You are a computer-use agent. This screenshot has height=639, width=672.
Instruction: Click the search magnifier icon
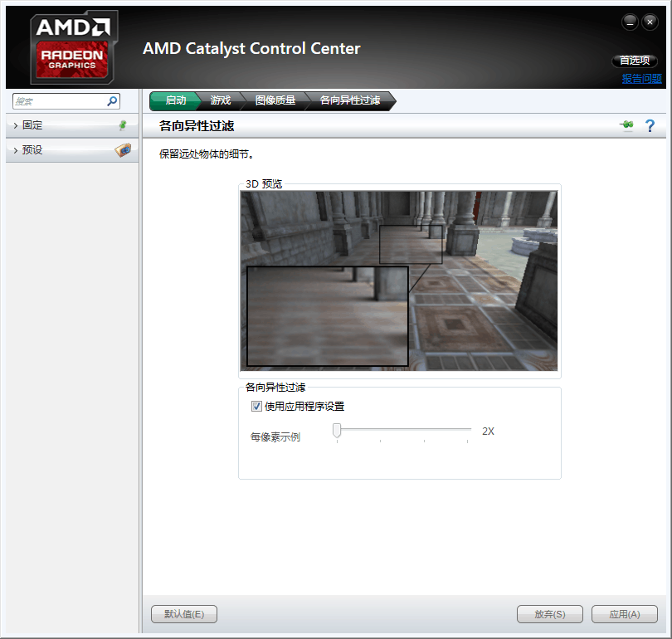[x=112, y=101]
